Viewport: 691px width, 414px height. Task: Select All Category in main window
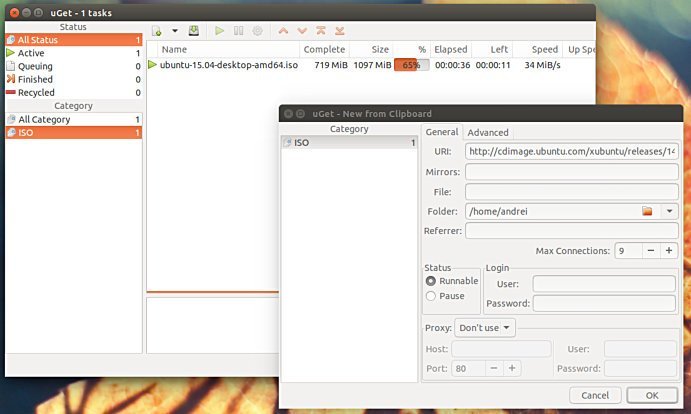74,119
